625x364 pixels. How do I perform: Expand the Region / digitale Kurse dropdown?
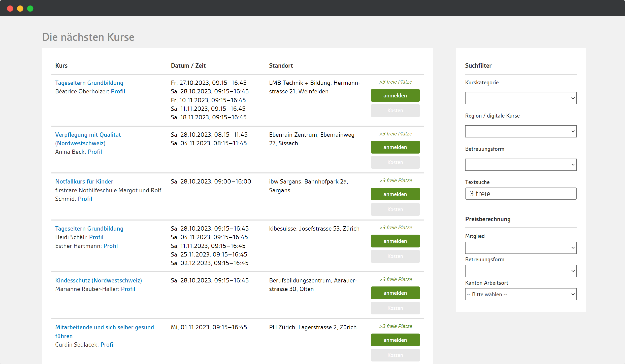[x=521, y=131]
